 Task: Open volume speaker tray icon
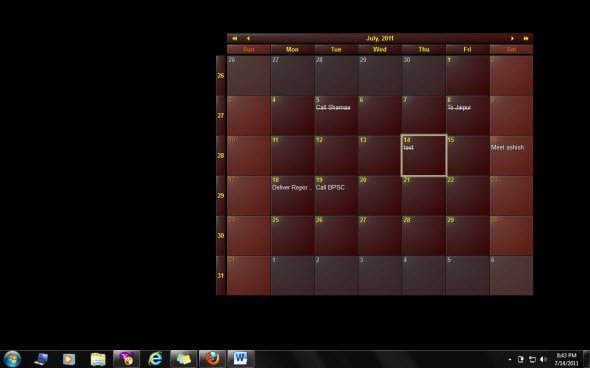point(543,359)
